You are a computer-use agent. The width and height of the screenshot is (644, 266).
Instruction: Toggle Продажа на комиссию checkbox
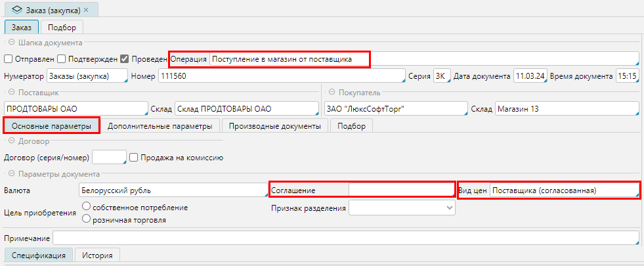[x=133, y=157]
